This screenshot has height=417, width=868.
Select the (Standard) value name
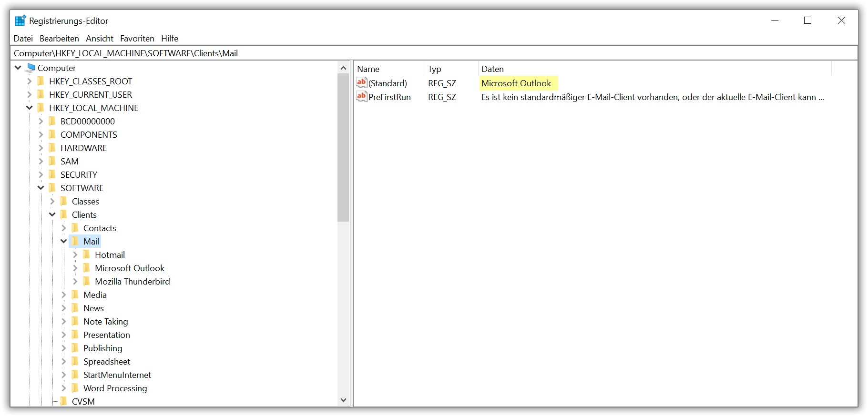[388, 83]
